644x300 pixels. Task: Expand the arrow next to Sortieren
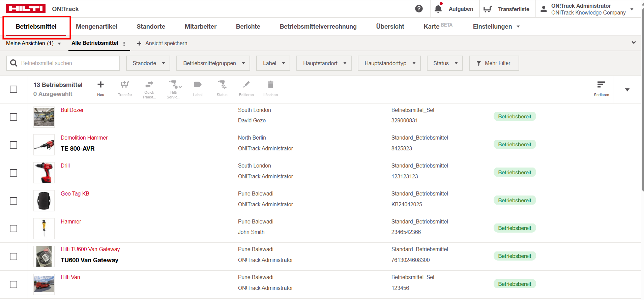627,90
